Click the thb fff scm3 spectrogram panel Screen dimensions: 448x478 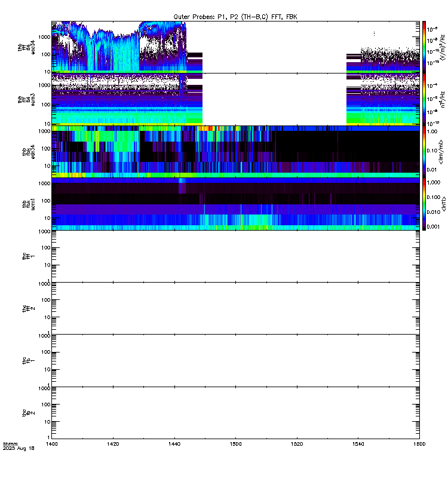[235, 99]
